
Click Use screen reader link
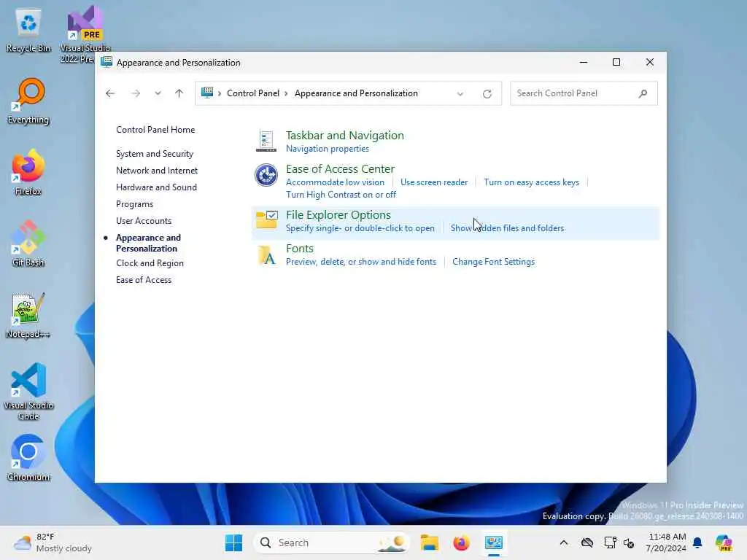click(434, 182)
